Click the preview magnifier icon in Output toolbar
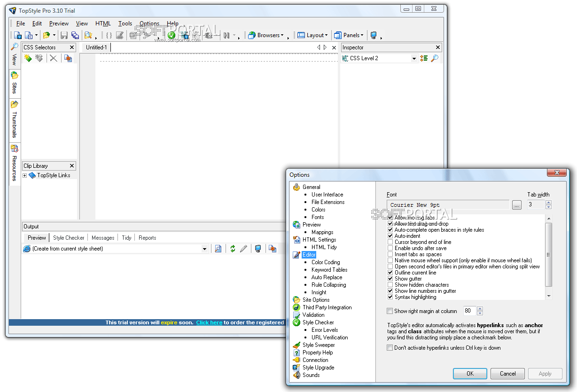 click(x=218, y=249)
